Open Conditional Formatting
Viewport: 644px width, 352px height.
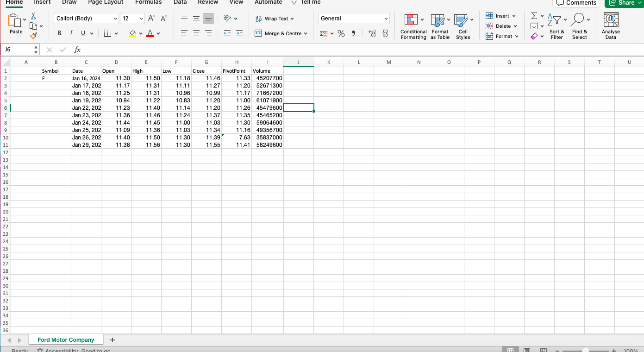tap(413, 26)
